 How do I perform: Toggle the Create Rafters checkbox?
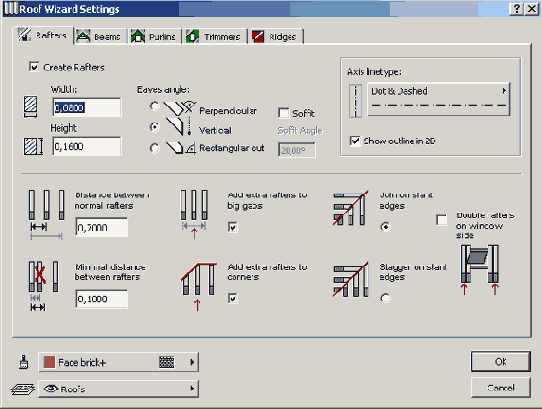tap(34, 67)
